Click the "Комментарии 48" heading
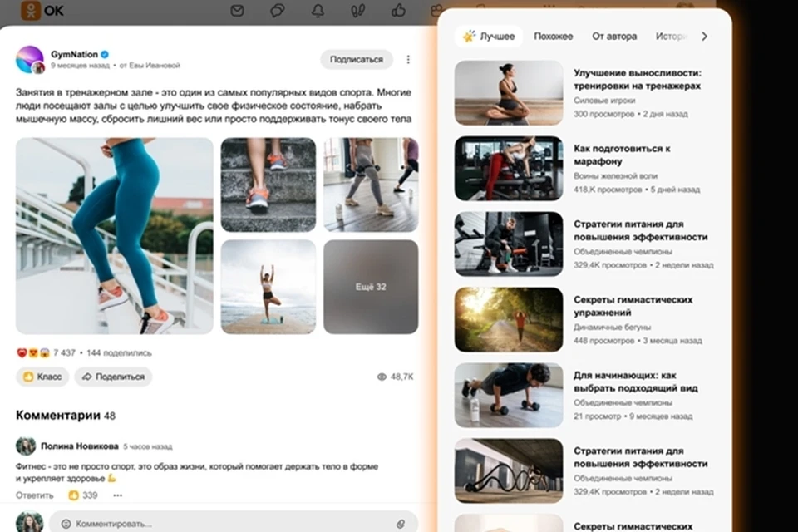The height and width of the screenshot is (532, 798). [x=66, y=416]
